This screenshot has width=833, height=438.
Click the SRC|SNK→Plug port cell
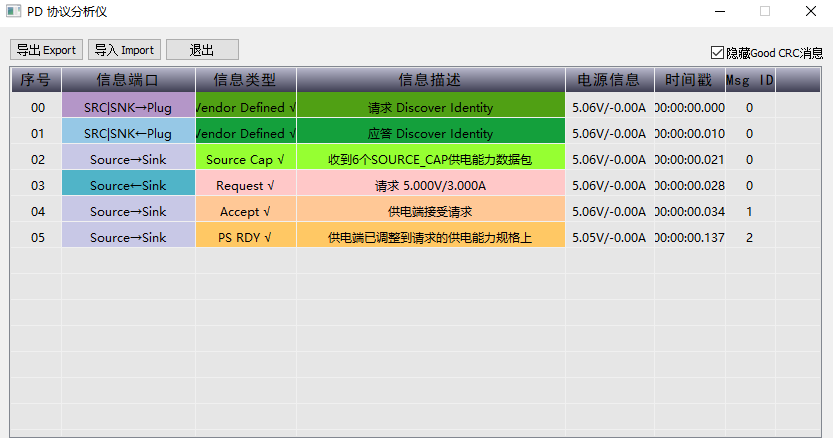[128, 107]
